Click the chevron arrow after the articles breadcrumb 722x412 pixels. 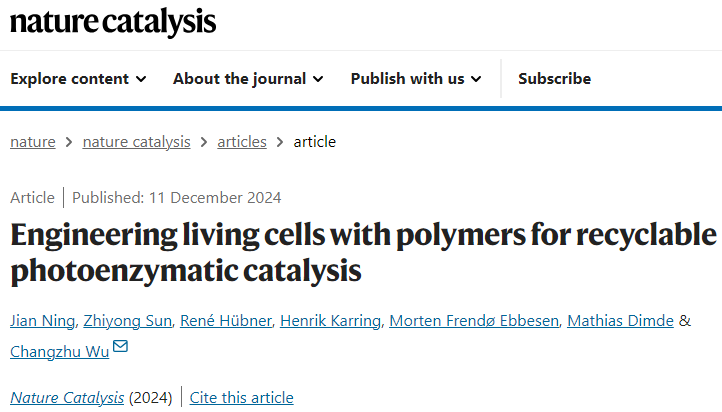[x=280, y=142]
